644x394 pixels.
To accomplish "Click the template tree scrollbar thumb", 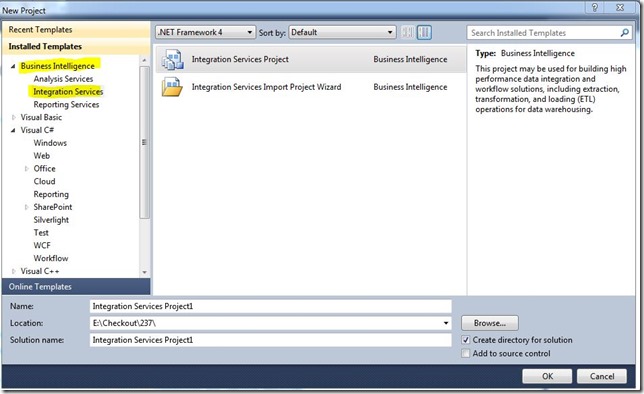I will click(144, 142).
